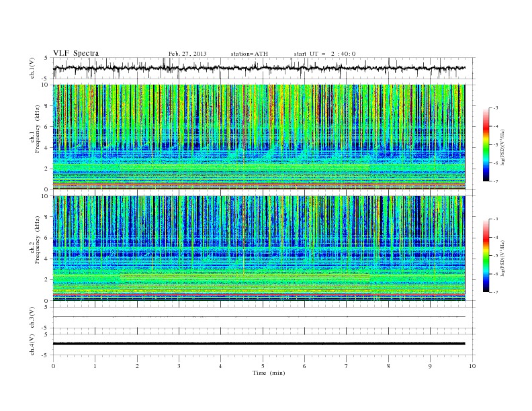Click the 'ch.1(V)' waveform axis label

click(x=32, y=68)
